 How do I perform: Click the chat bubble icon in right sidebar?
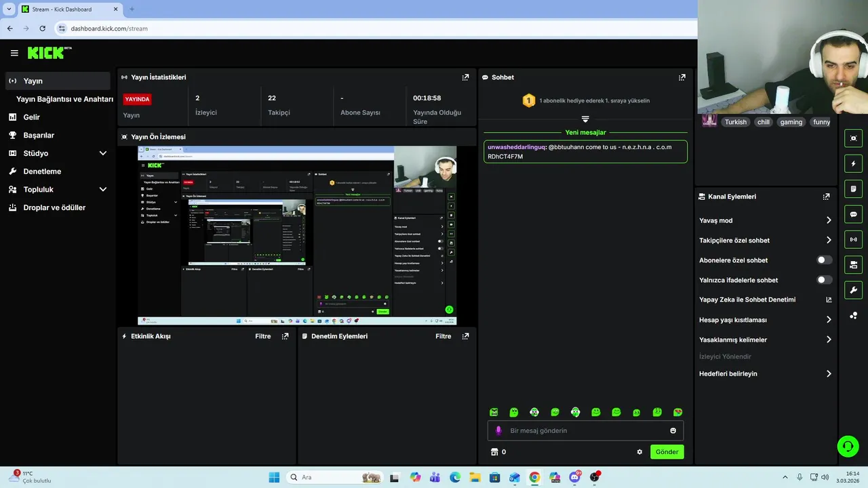tap(853, 214)
